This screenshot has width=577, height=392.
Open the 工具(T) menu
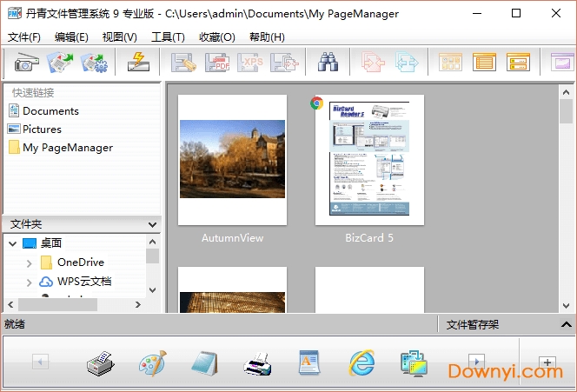(168, 37)
